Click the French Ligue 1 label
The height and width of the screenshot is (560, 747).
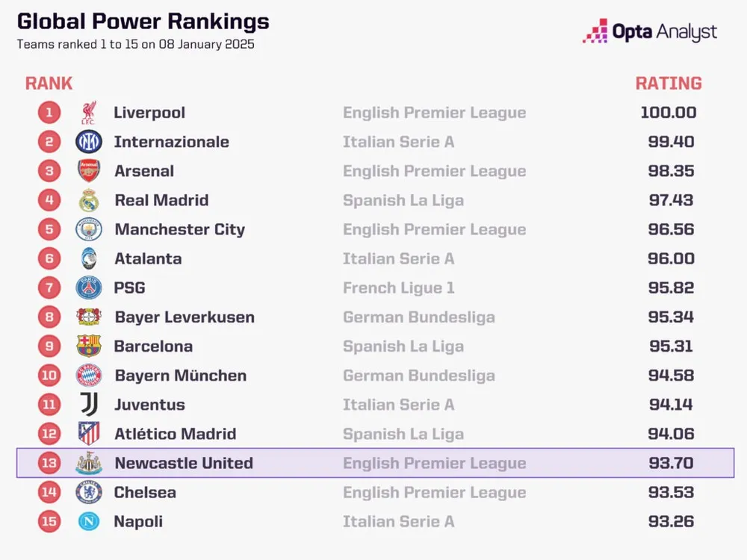tap(398, 287)
